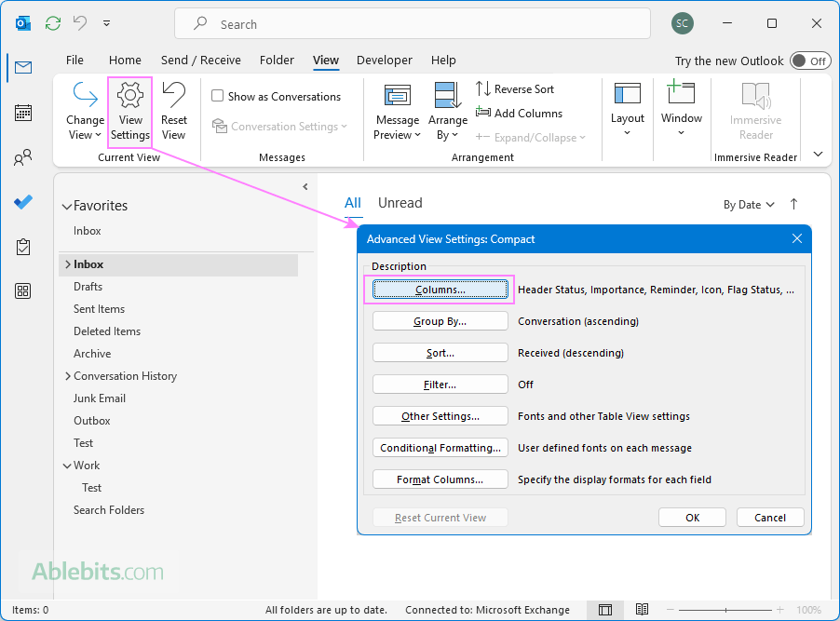The width and height of the screenshot is (840, 621).
Task: Select the Archive folder
Action: (92, 354)
